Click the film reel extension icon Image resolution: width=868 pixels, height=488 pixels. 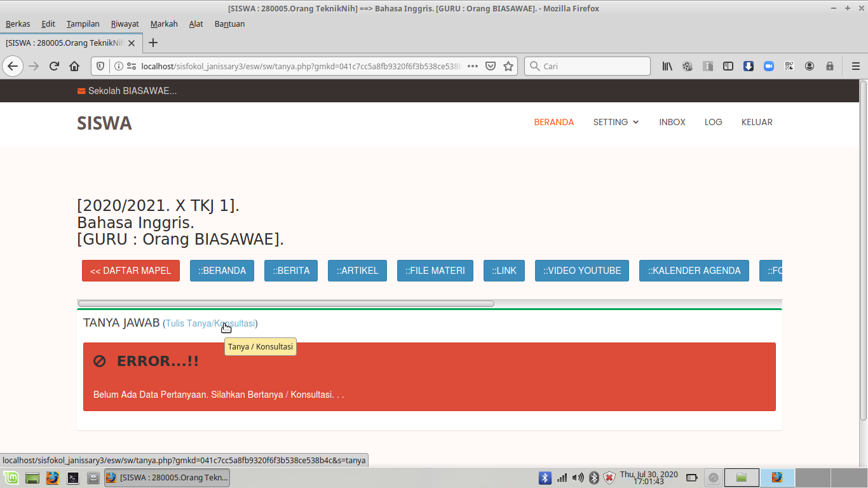pos(688,66)
